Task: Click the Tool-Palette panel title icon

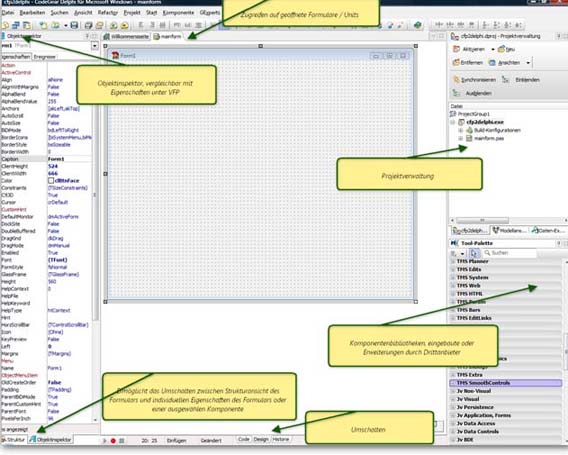Action: pos(454,243)
